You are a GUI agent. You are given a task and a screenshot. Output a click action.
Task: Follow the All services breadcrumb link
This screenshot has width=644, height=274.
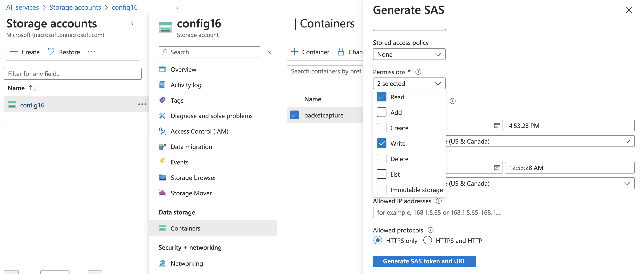coord(22,8)
